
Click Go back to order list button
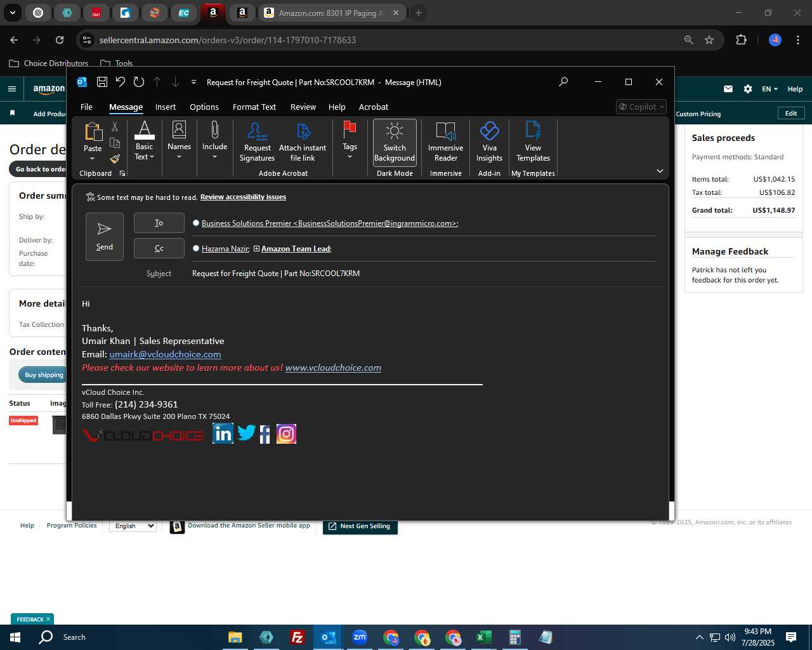tap(38, 169)
